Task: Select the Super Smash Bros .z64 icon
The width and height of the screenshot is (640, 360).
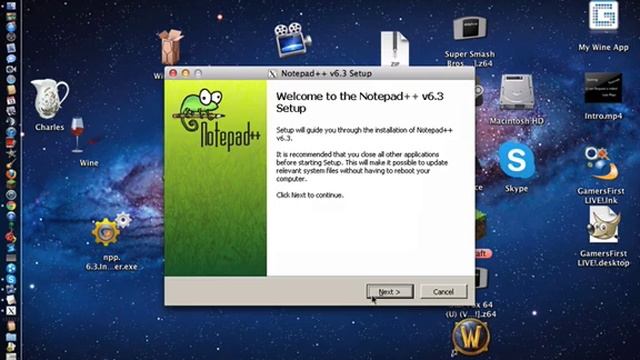Action: pos(469,29)
